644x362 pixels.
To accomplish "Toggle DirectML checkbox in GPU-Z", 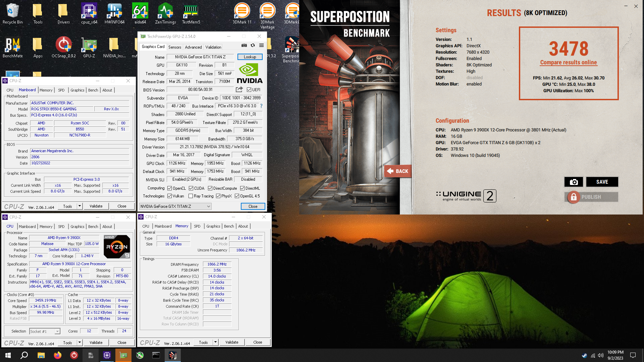I will [x=243, y=188].
